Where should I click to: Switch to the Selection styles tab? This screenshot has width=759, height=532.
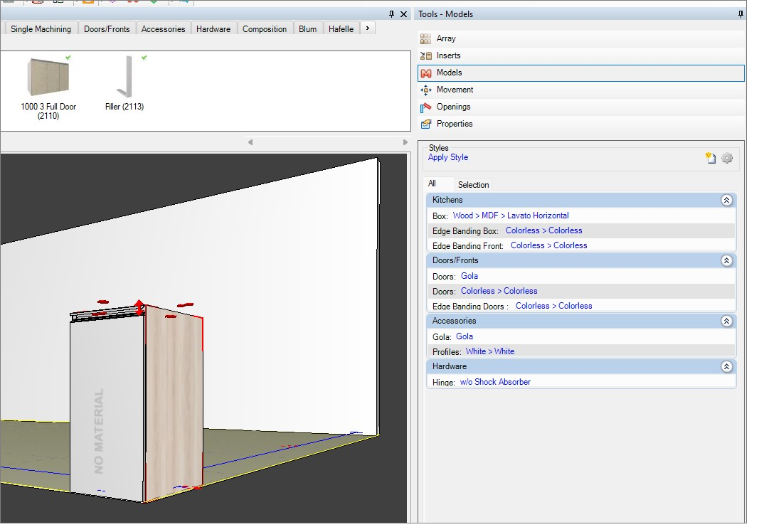click(x=474, y=185)
